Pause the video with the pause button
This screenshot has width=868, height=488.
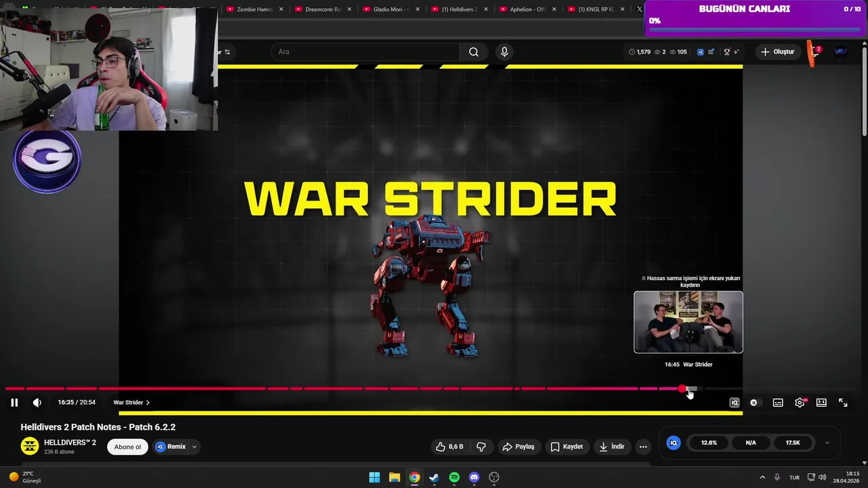coord(14,403)
